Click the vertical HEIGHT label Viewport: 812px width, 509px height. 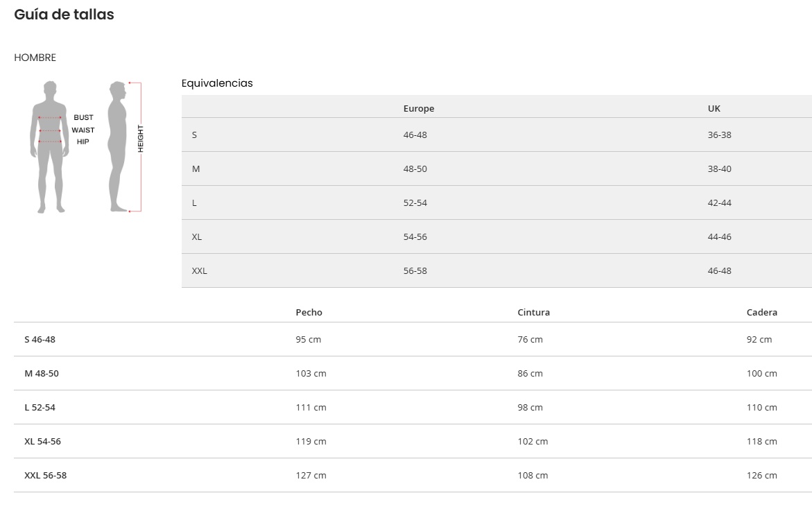141,139
